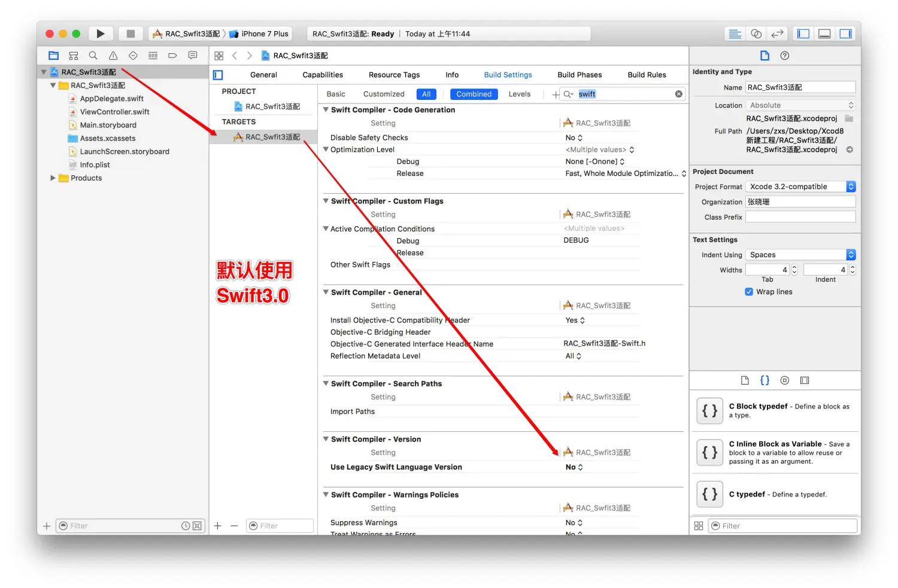Collapse the Optimization Level row
The image size is (898, 588).
coord(326,149)
